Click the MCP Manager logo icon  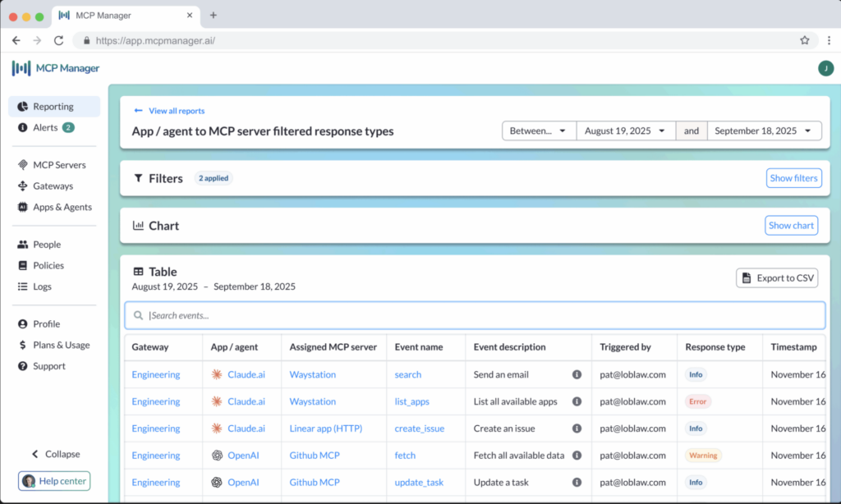(x=21, y=68)
